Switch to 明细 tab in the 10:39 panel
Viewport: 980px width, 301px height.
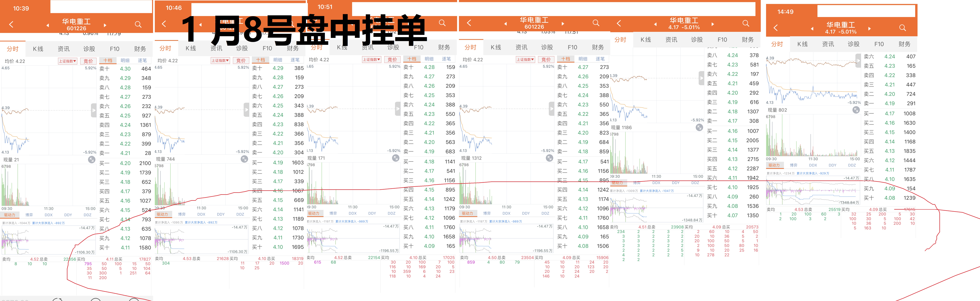point(125,61)
